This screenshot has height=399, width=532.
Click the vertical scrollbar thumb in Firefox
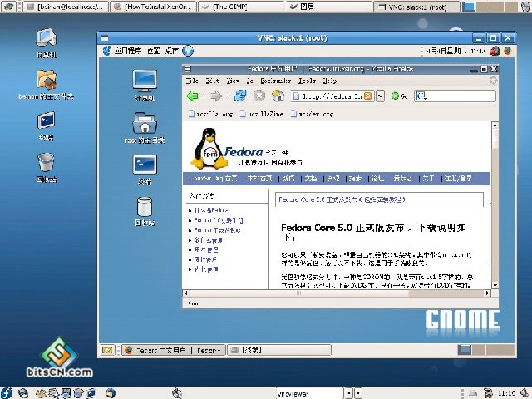[x=495, y=139]
